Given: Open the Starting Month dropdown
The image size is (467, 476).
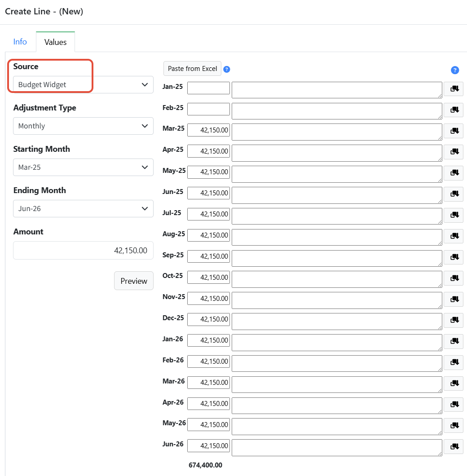Looking at the screenshot, I should (83, 167).
